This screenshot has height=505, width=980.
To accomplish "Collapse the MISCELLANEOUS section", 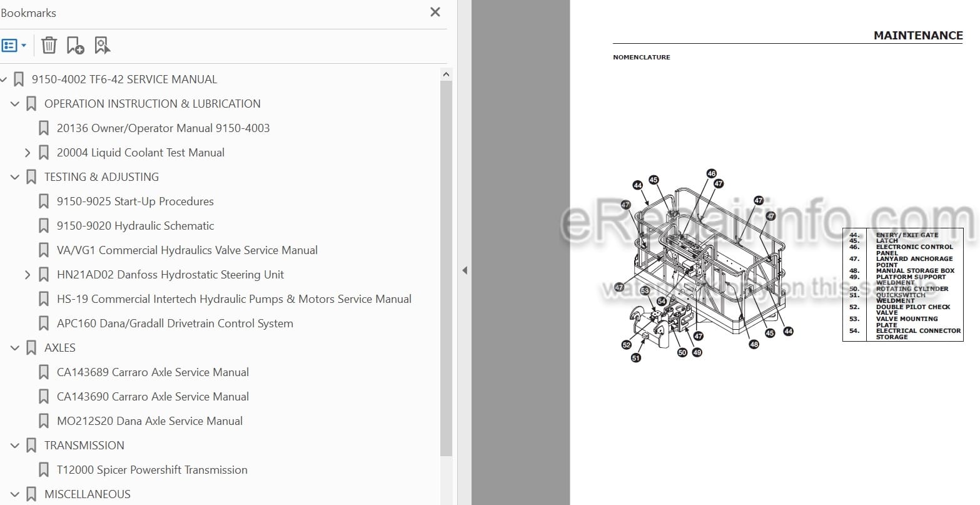I will pos(15,494).
